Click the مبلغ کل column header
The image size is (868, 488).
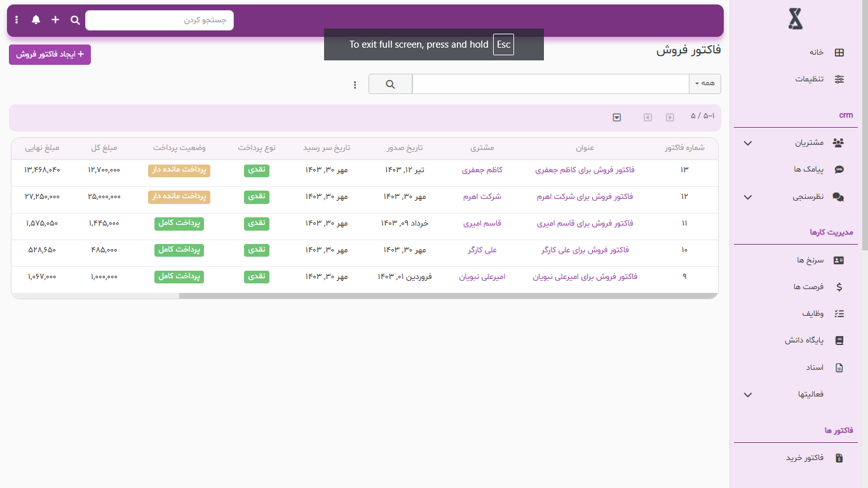tap(104, 148)
